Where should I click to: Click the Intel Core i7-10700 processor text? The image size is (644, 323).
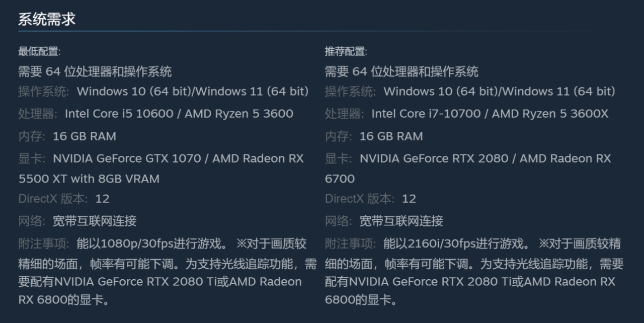[x=426, y=114]
